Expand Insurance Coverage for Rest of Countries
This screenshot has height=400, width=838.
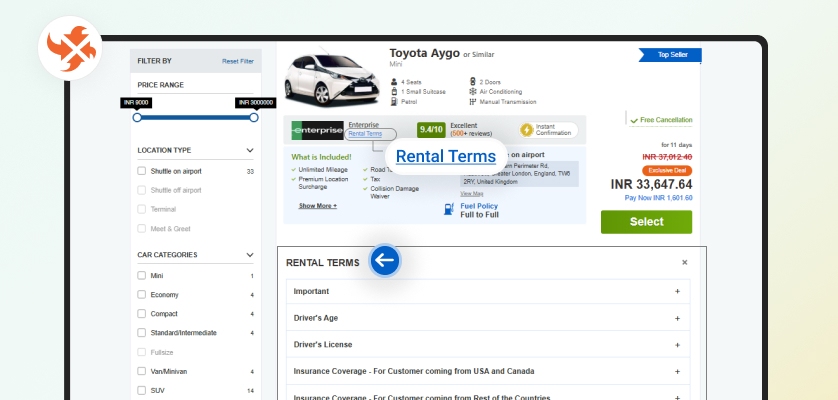[x=488, y=395]
